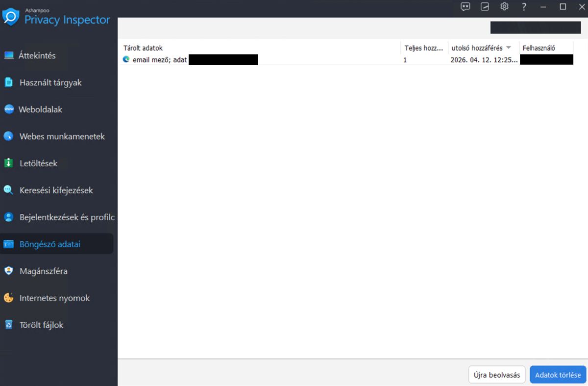Viewport: 588px width, 386px height.
Task: Sort by the Tárolt adatok column header
Action: click(x=143, y=48)
